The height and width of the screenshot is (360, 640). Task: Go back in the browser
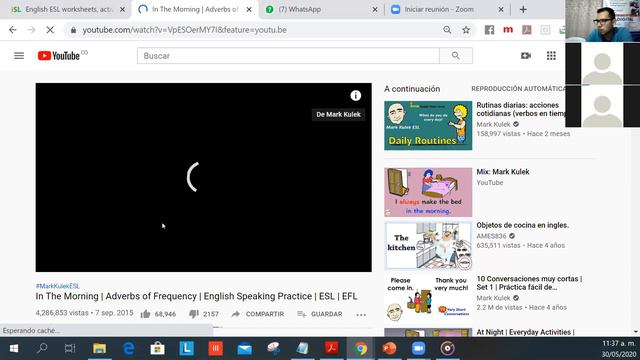tap(13, 30)
